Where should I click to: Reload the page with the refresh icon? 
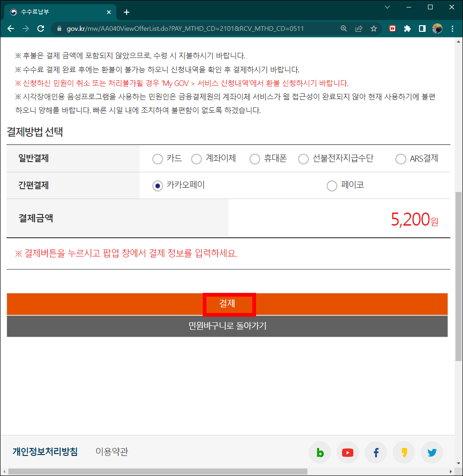(x=41, y=28)
